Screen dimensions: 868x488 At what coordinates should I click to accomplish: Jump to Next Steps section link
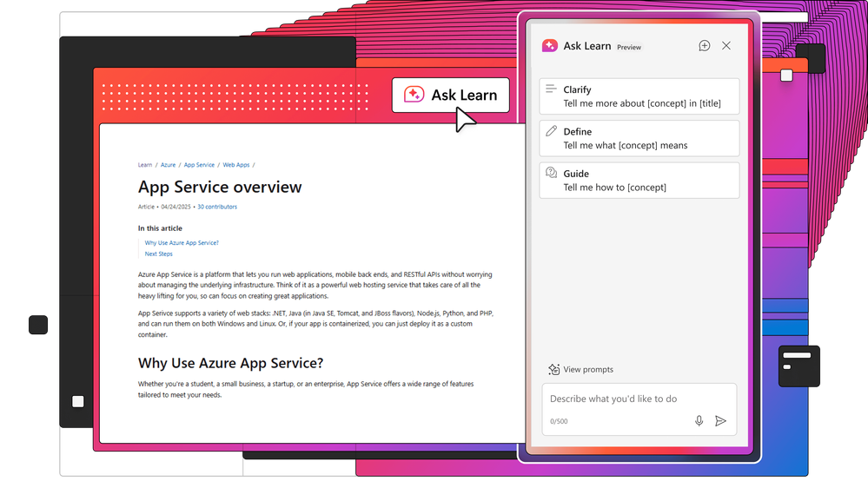pos(158,254)
